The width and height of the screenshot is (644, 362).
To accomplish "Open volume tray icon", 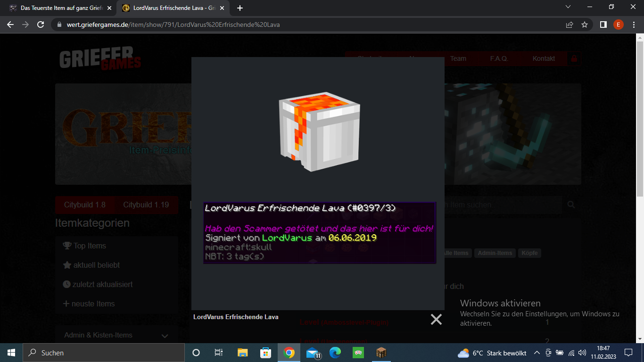I will [x=583, y=353].
